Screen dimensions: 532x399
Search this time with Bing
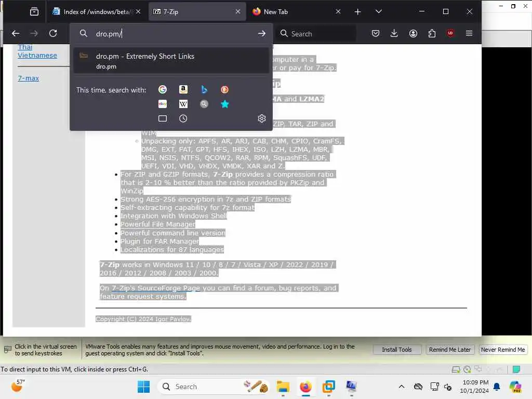coord(204,89)
